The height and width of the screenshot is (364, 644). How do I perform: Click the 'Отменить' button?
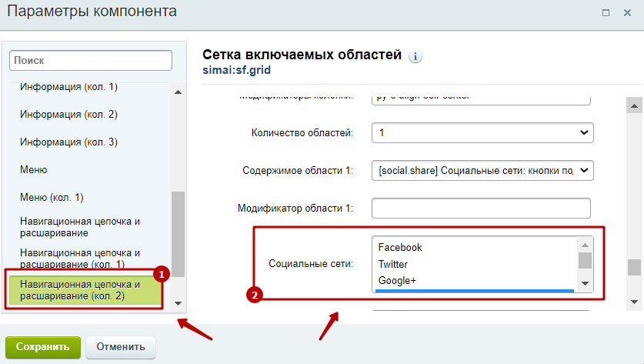click(120, 347)
